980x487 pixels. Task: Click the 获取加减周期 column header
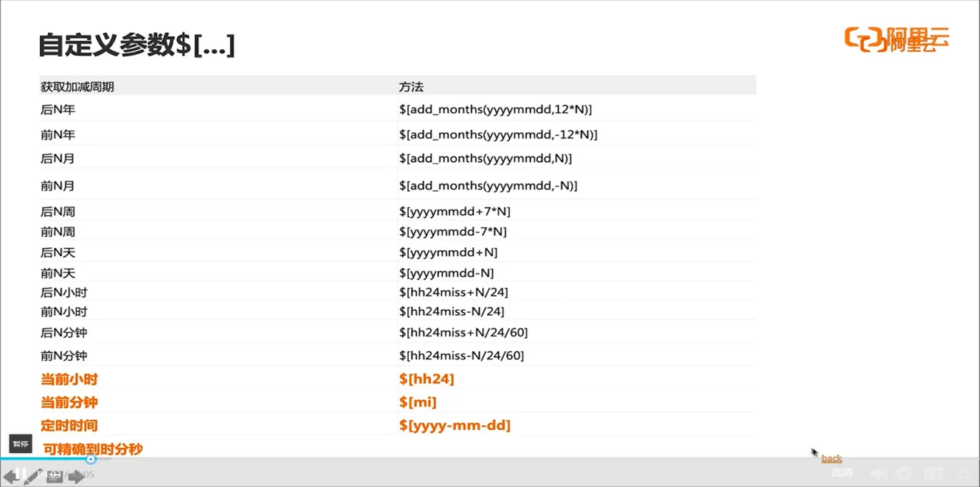pyautogui.click(x=77, y=87)
